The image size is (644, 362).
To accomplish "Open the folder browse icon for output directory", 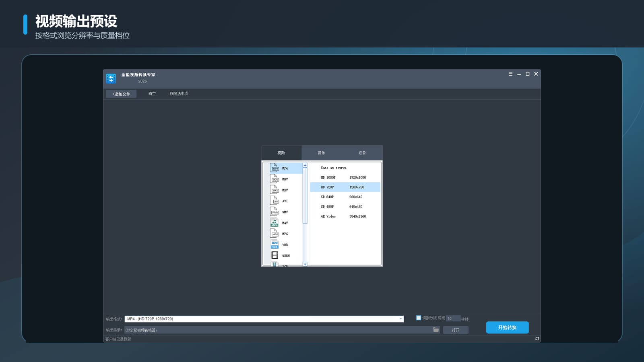I will [x=436, y=330].
